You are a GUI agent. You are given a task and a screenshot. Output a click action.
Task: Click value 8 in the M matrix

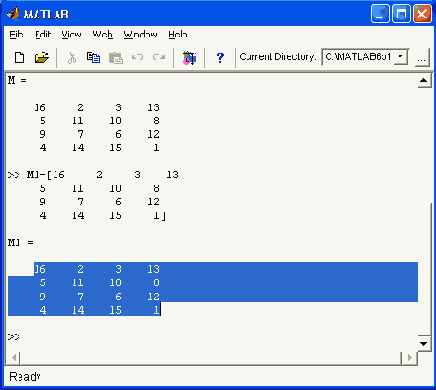(156, 121)
